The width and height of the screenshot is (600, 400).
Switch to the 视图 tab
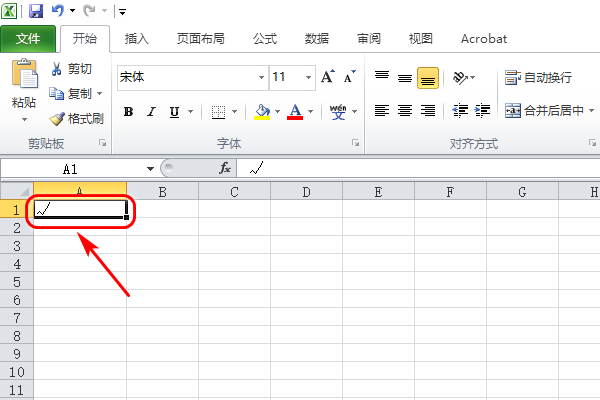coord(421,39)
